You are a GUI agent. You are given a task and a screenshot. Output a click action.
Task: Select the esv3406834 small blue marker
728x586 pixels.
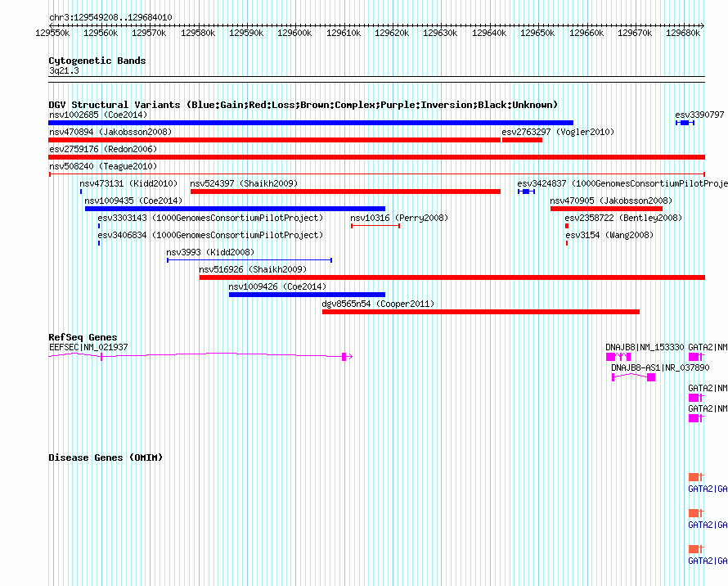coord(99,243)
